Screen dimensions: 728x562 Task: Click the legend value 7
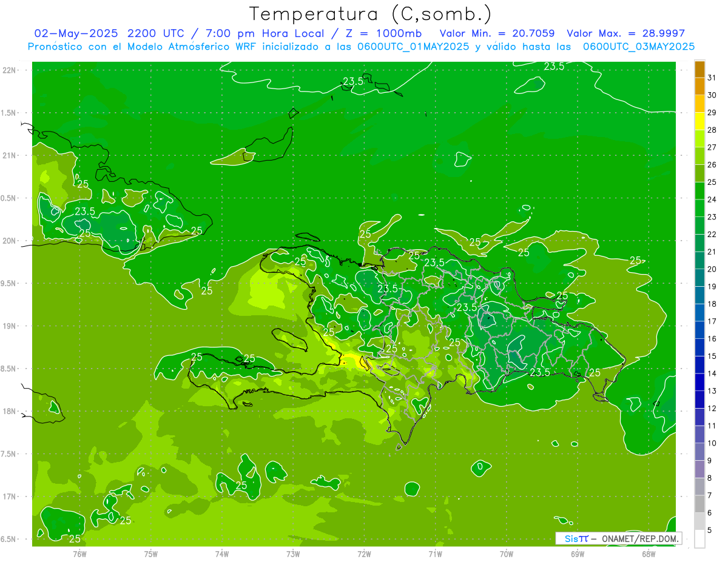710,495
